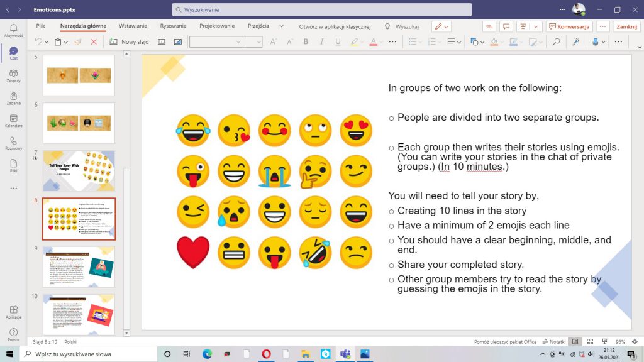The height and width of the screenshot is (362, 644).
Task: Click the red Delete X icon
Action: (94, 42)
